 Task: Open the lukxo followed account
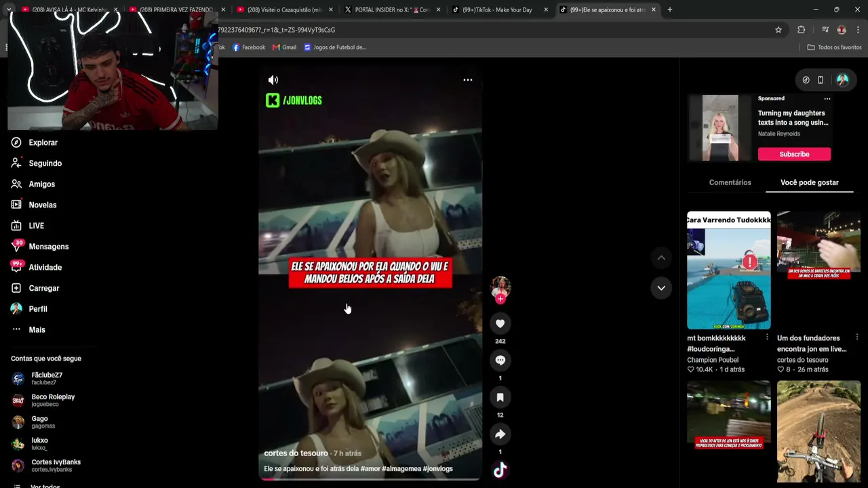30,443
